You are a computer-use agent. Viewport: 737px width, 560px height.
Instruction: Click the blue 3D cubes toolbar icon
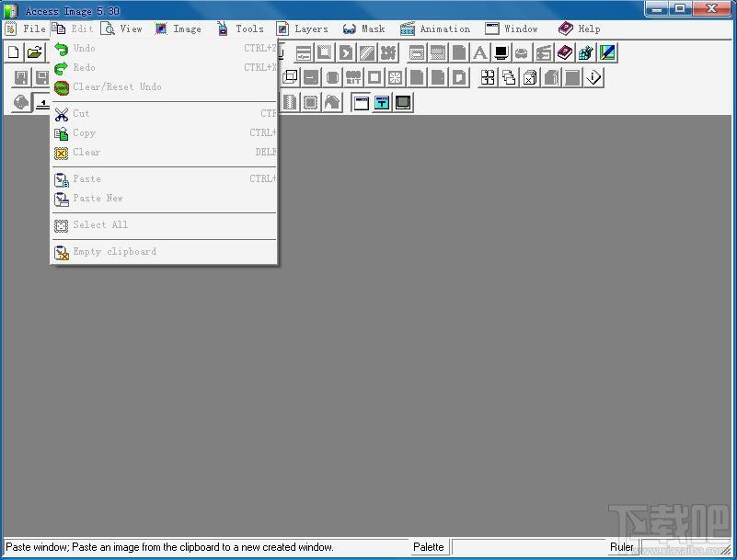586,52
